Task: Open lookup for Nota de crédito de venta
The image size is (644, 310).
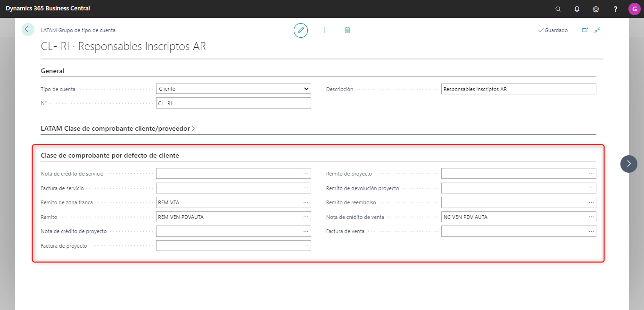Action: pyautogui.click(x=591, y=217)
